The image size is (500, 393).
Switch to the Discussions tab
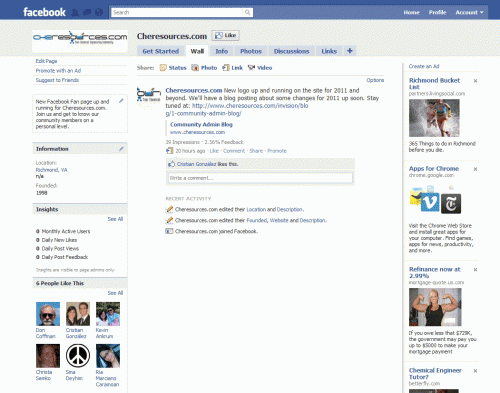[x=291, y=51]
